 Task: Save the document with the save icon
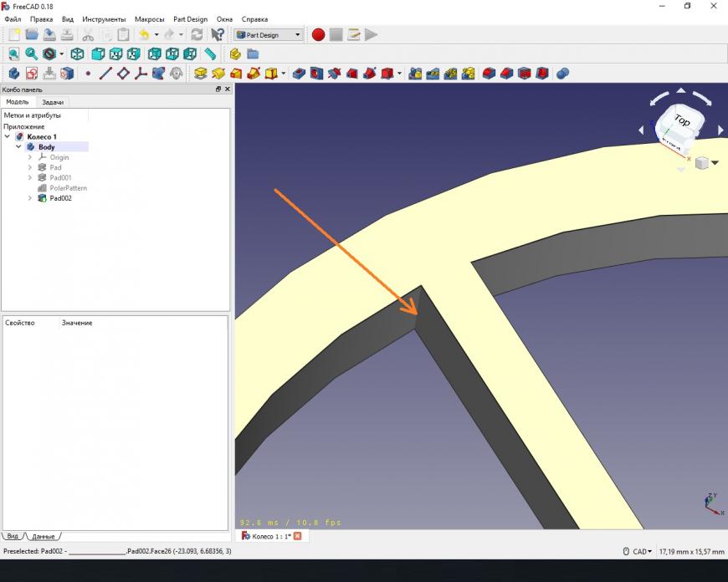point(49,35)
